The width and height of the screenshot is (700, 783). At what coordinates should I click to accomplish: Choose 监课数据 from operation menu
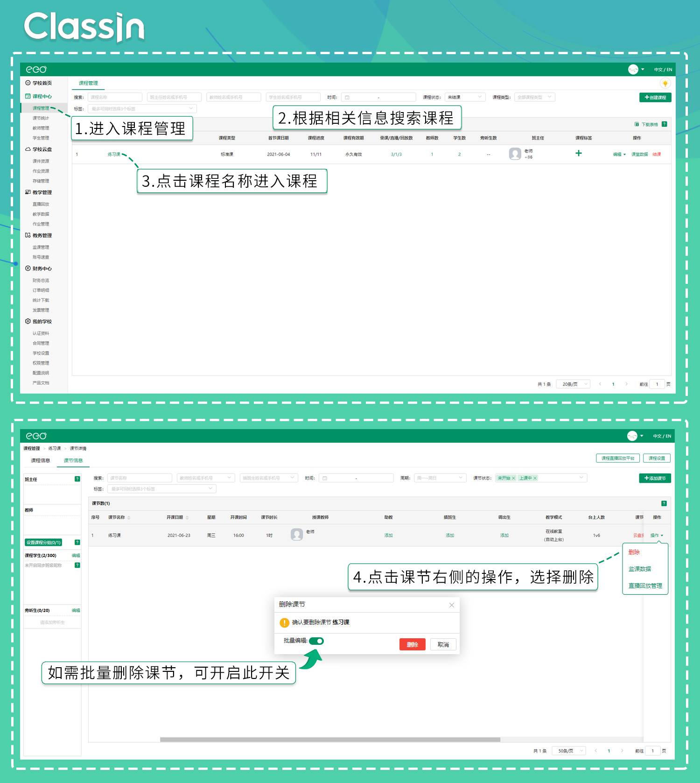click(x=639, y=569)
